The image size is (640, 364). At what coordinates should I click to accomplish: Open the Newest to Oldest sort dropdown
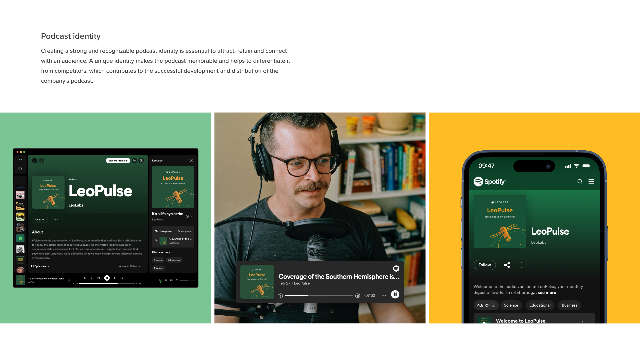click(129, 266)
